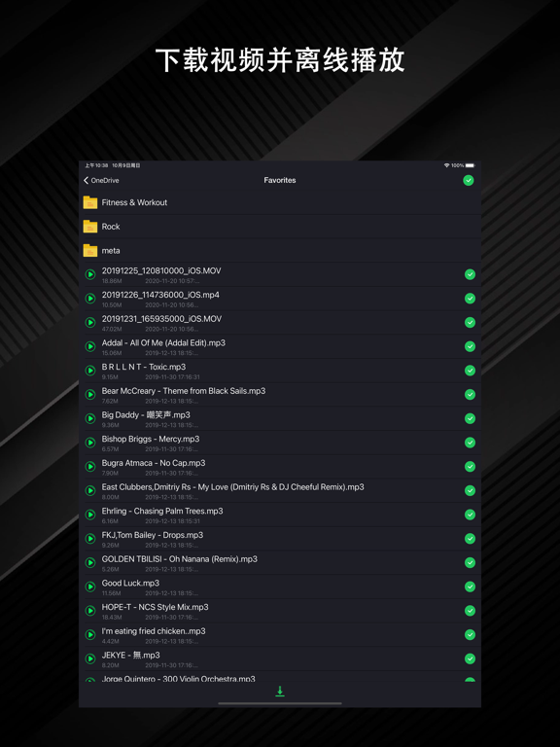Play East Clubbers My Love remix icon
Image resolution: width=560 pixels, height=747 pixels.
pyautogui.click(x=90, y=490)
